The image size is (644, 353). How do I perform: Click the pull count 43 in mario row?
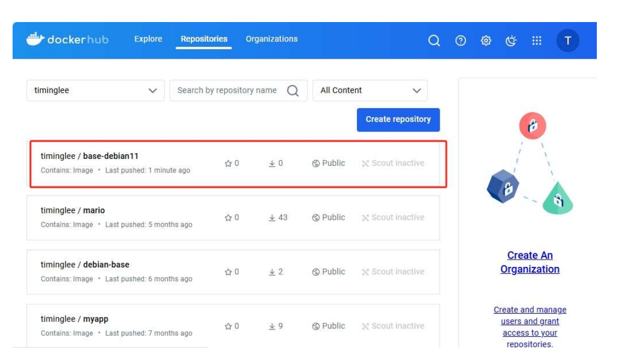[283, 218]
